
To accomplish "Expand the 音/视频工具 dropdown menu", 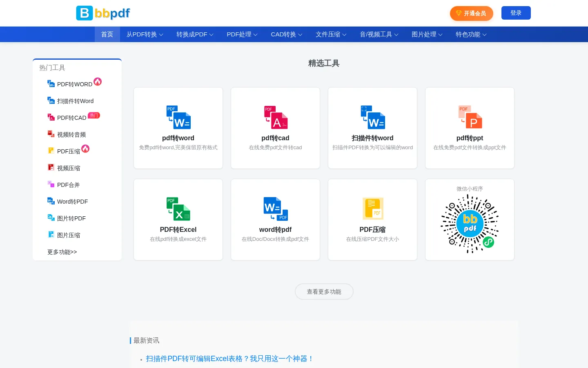I will [379, 34].
